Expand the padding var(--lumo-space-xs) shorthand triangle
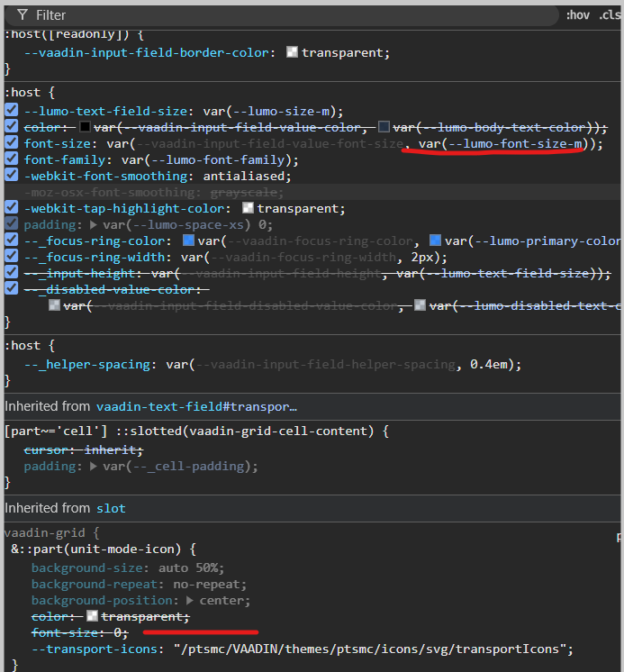 pos(94,225)
